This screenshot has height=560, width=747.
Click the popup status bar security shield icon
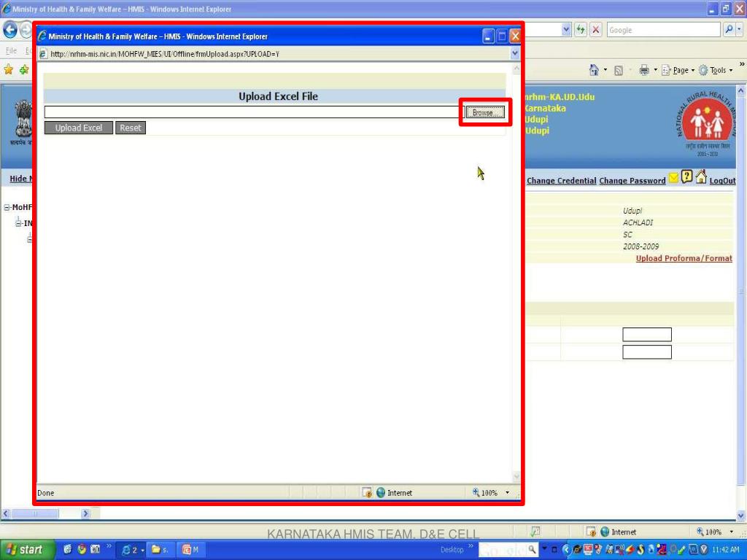[367, 493]
